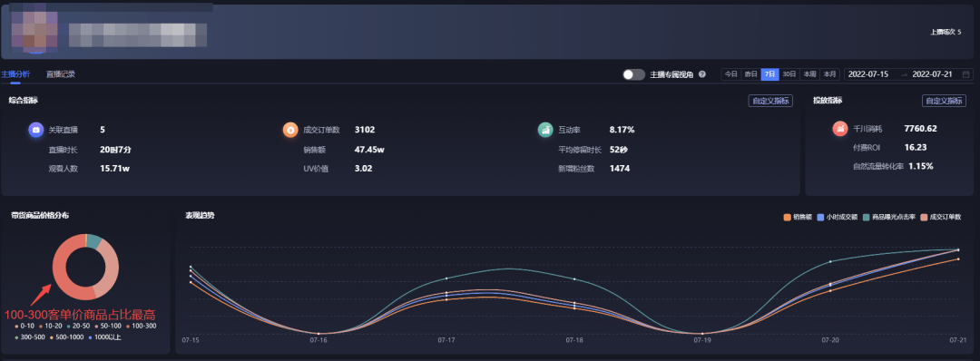Click 带货商品价格分布 panel title
Image resolution: width=980 pixels, height=361 pixels.
pyautogui.click(x=39, y=216)
